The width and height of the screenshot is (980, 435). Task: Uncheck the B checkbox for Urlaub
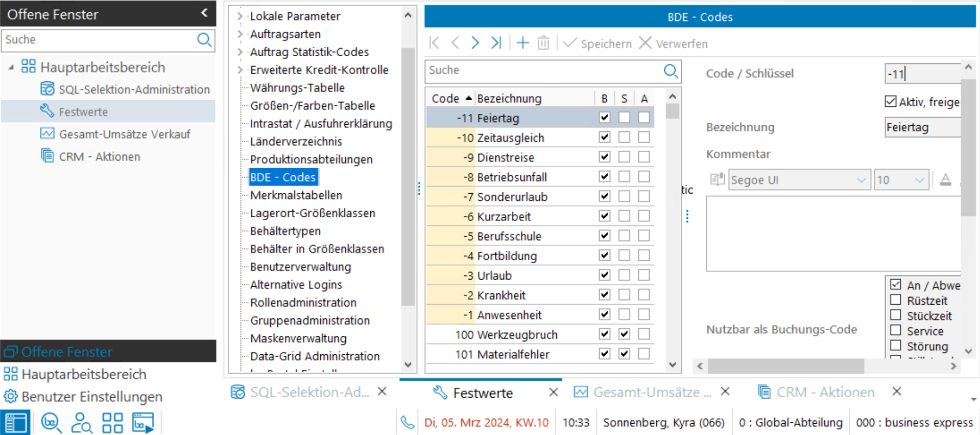pos(605,275)
